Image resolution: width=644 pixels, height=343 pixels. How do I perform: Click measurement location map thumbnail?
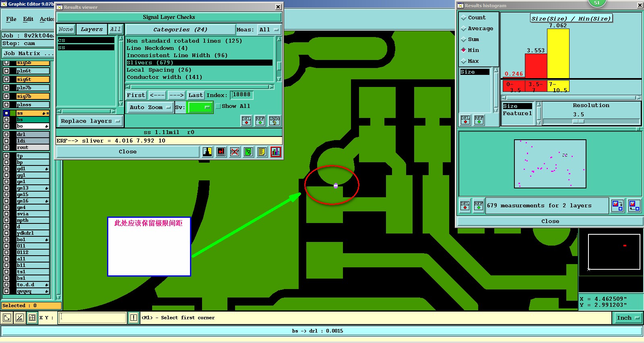click(550, 164)
